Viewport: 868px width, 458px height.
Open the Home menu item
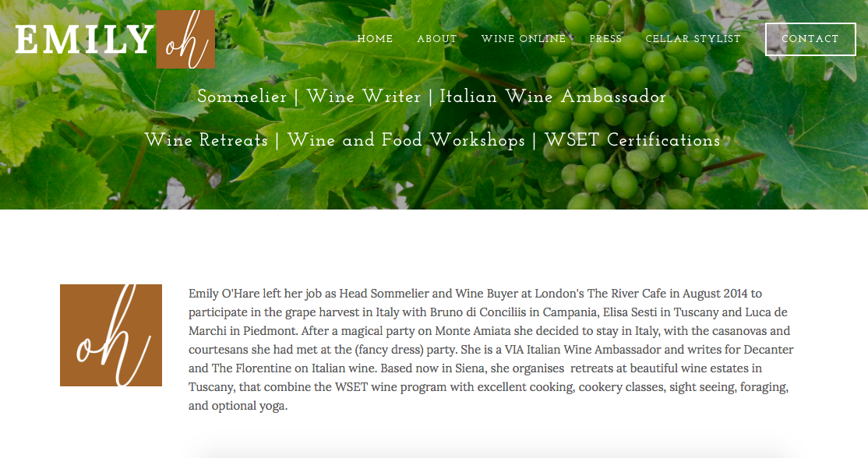[375, 39]
